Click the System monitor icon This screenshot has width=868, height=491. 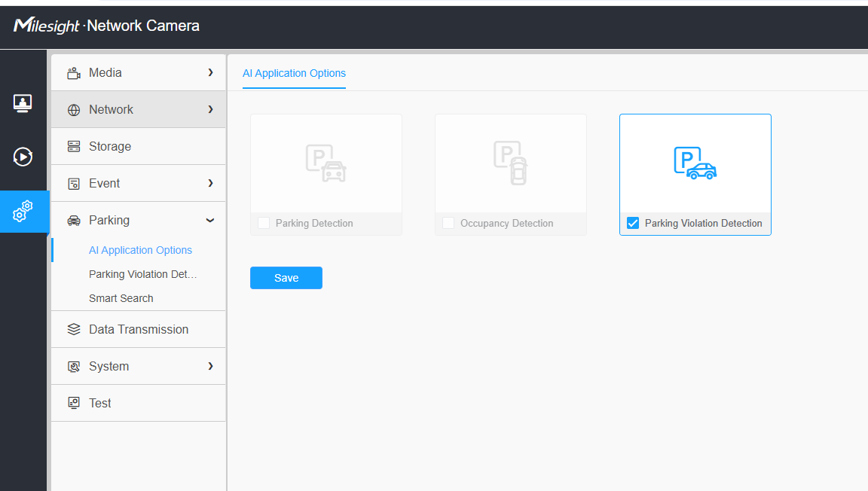(74, 367)
